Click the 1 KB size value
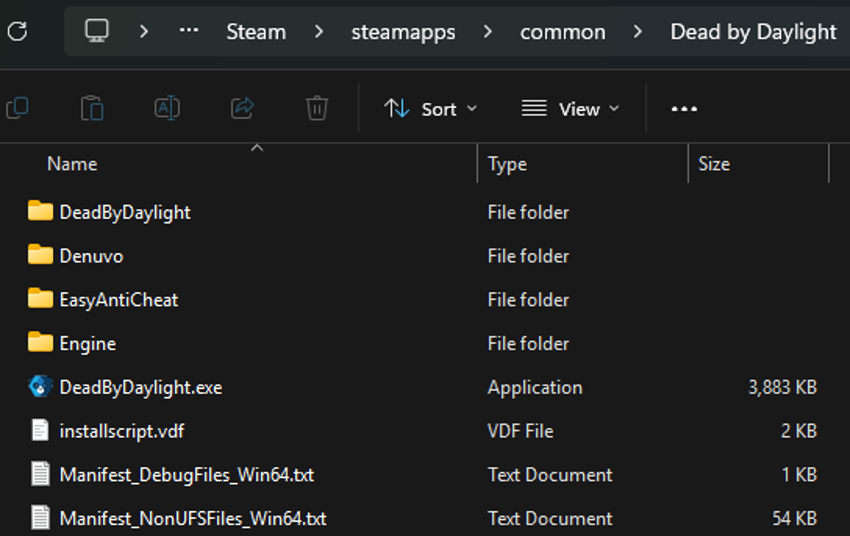Viewport: 850px width, 536px height. 799,475
